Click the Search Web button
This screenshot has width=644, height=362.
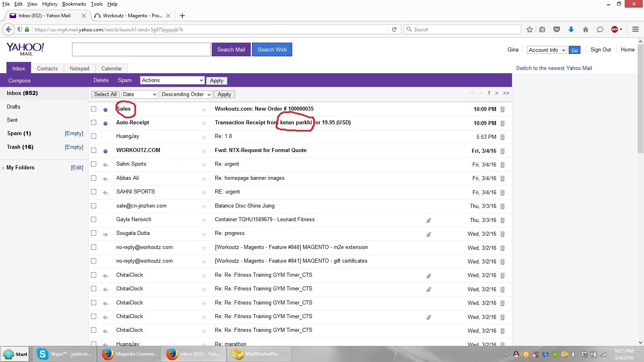(272, 49)
